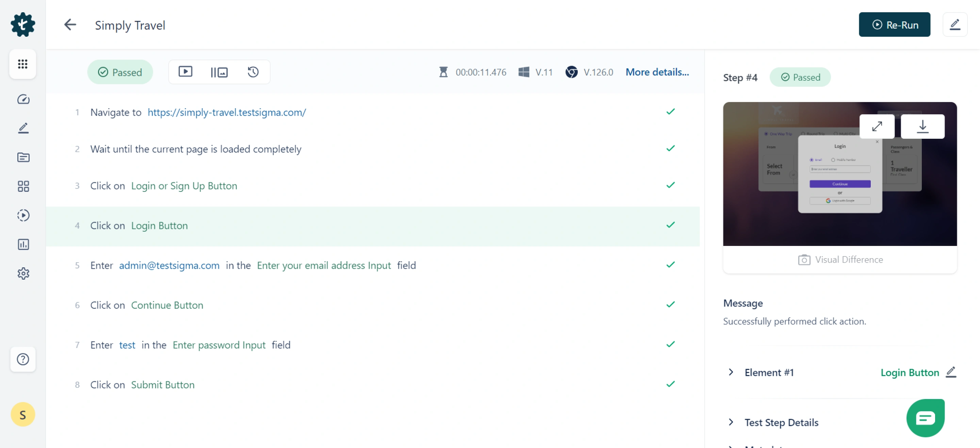This screenshot has width=980, height=448.
Task: Open the screenshots comparison view icon
Action: click(219, 71)
